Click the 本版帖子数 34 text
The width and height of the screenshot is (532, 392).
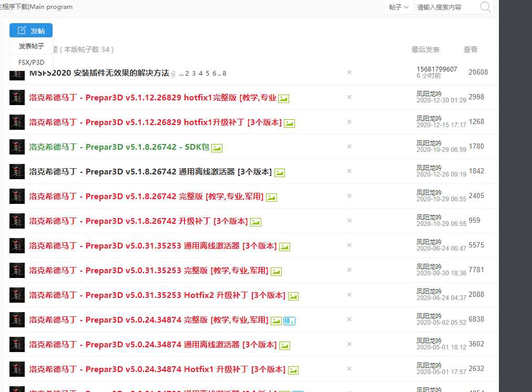[x=87, y=49]
